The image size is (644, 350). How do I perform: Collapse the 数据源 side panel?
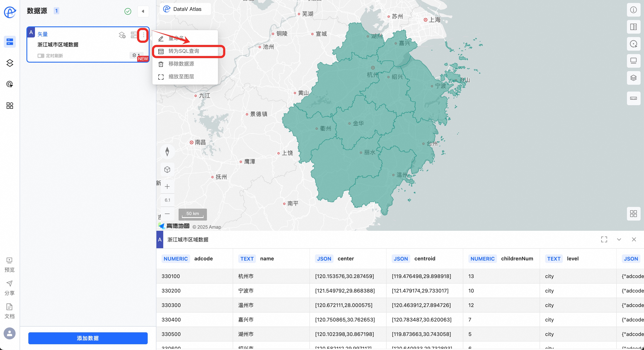[143, 11]
